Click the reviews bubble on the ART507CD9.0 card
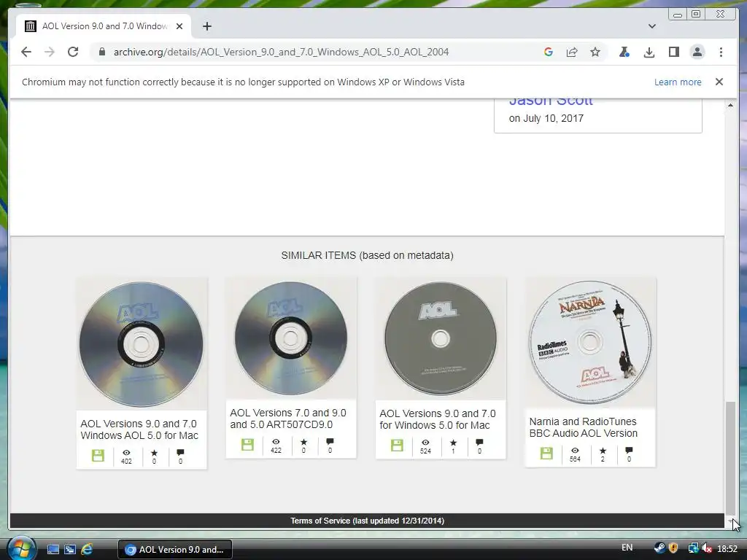 (x=330, y=441)
